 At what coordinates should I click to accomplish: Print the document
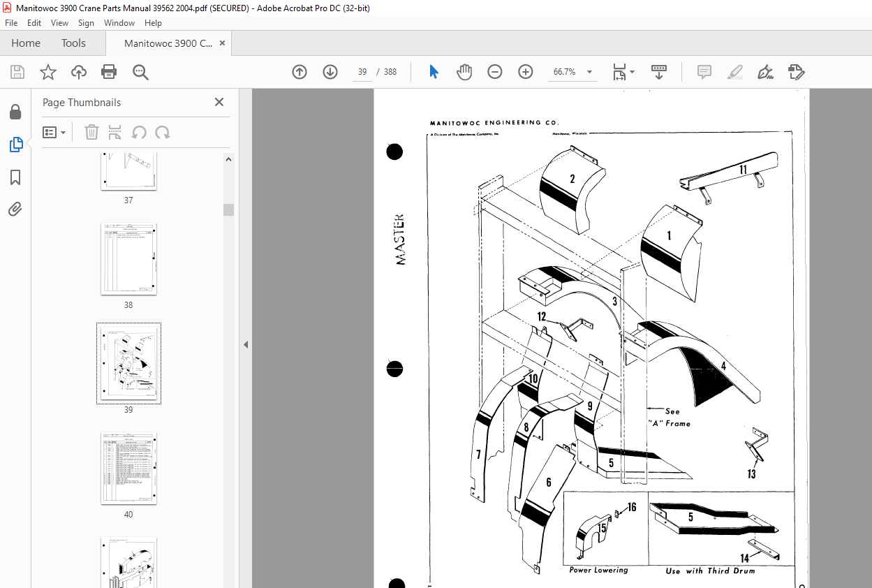[109, 72]
